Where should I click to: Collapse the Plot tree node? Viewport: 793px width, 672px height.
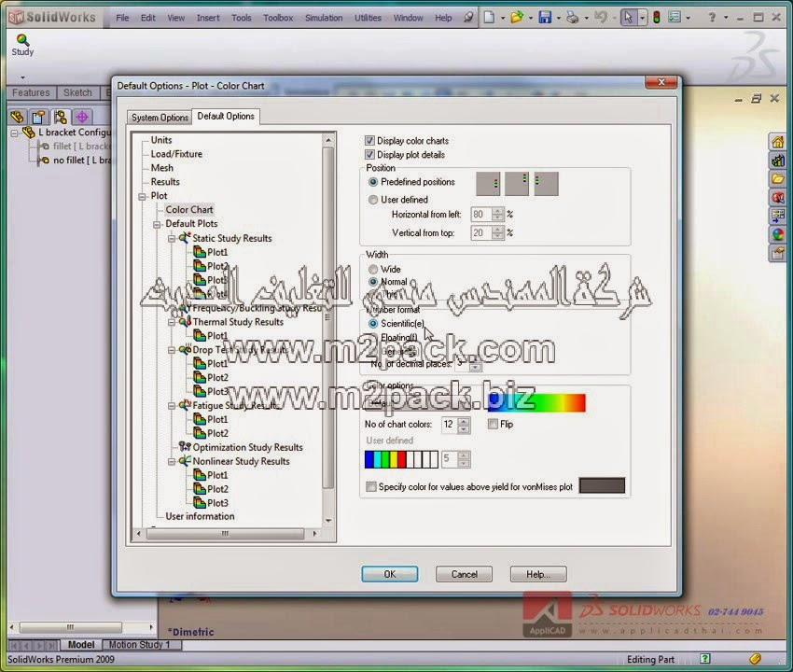click(142, 196)
